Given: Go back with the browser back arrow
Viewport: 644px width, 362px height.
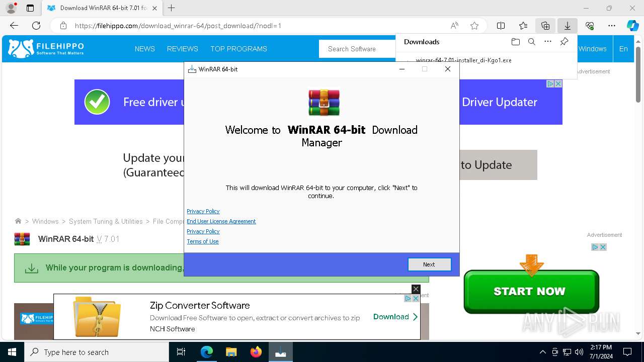Looking at the screenshot, I should tap(14, 26).
